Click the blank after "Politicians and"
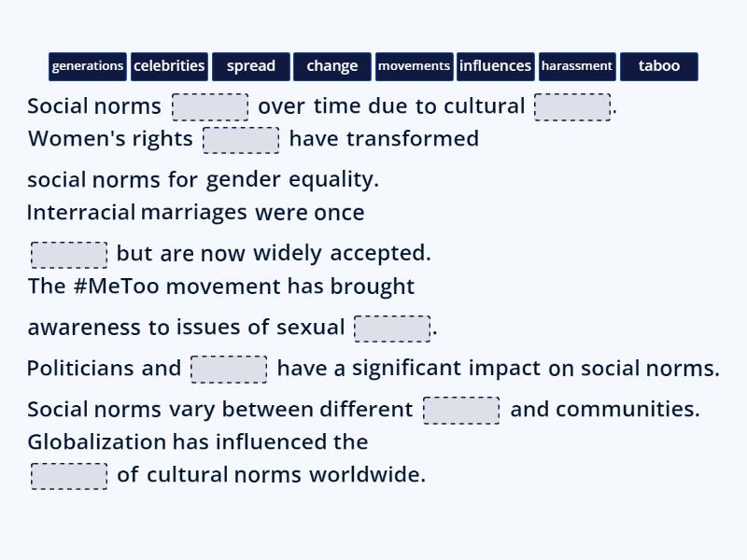This screenshot has width=747, height=560. 227,368
